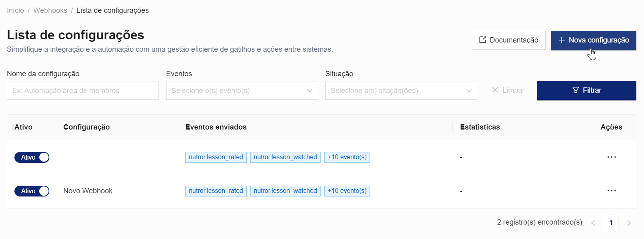Focus the Nome da configuração input field
Image resolution: width=644 pixels, height=239 pixels.
(x=83, y=91)
